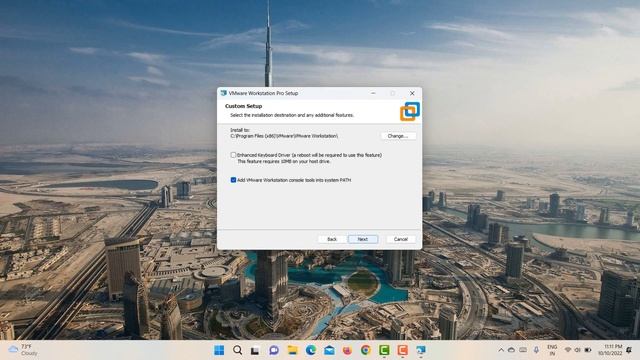Viewport: 640px width, 360px height.
Task: Open the Wi-Fi network tray icon
Action: pyautogui.click(x=567, y=350)
